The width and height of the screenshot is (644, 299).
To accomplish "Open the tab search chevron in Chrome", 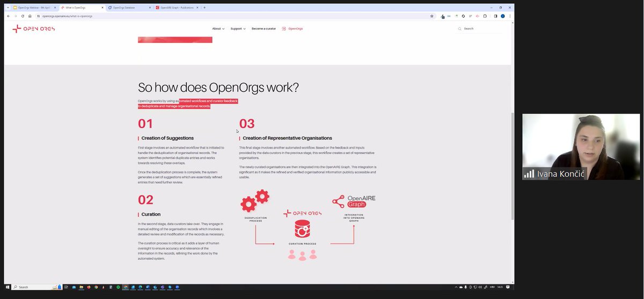I will [8, 8].
